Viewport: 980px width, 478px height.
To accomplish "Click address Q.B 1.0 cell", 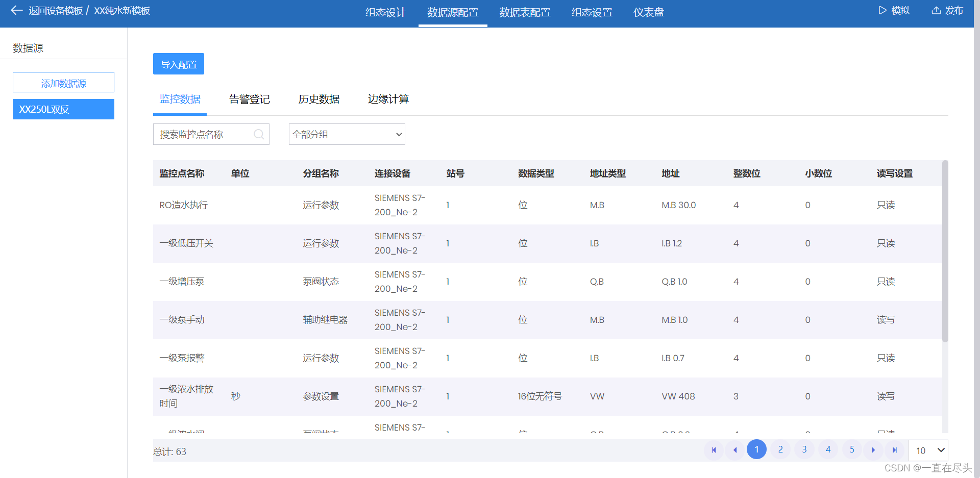I will (674, 282).
